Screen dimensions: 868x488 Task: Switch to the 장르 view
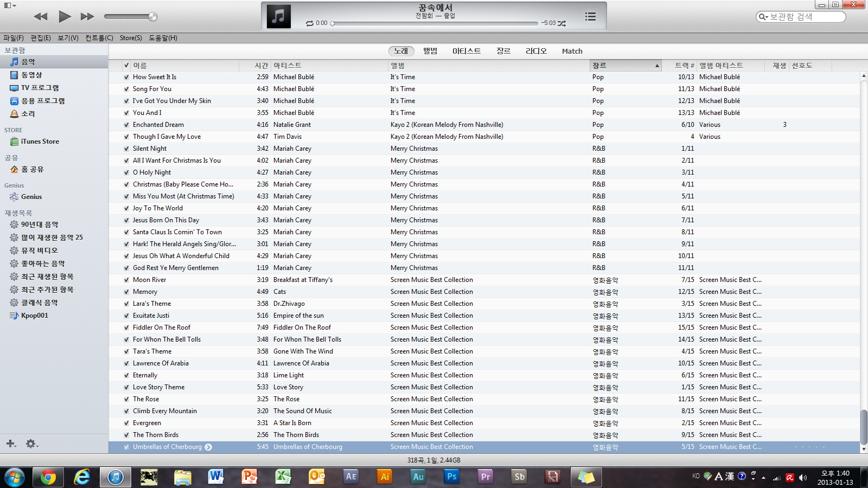pyautogui.click(x=503, y=51)
